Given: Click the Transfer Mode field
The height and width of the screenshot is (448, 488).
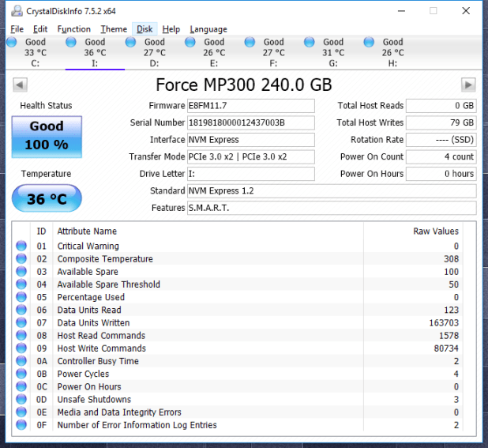Looking at the screenshot, I should pyautogui.click(x=251, y=156).
